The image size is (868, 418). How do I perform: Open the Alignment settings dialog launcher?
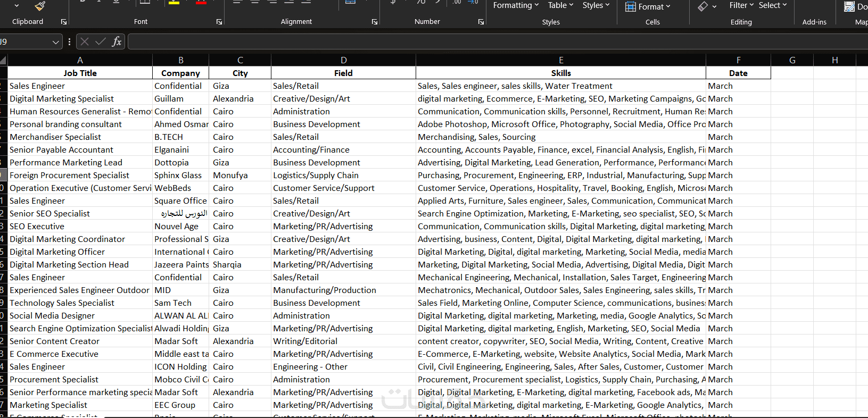pos(375,22)
